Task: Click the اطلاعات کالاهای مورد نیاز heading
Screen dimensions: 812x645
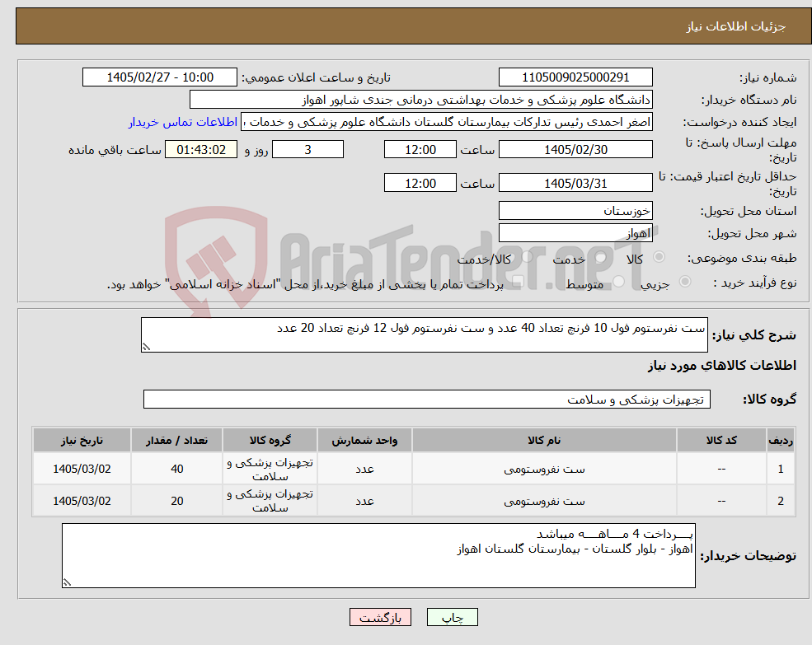Action: 721,366
